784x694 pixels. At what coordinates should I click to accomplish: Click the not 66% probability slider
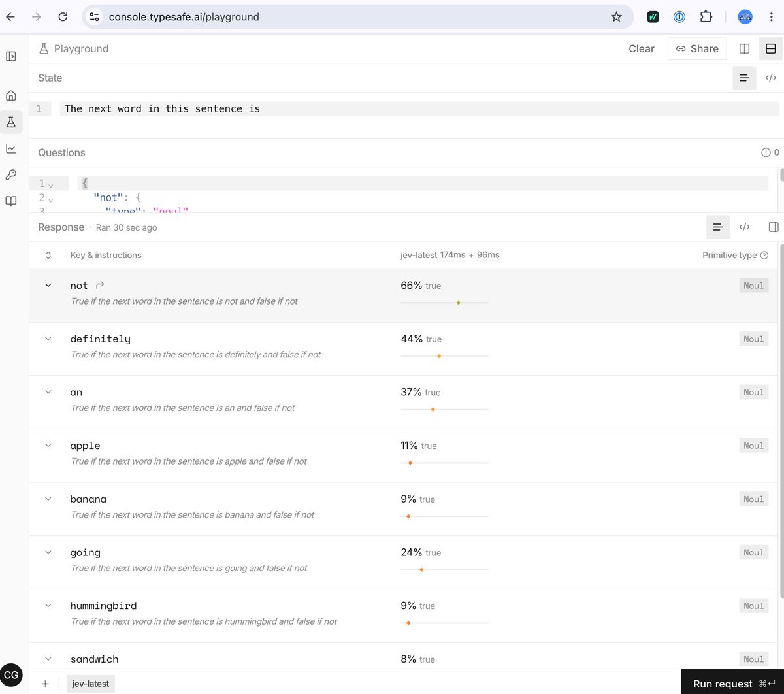click(444, 303)
